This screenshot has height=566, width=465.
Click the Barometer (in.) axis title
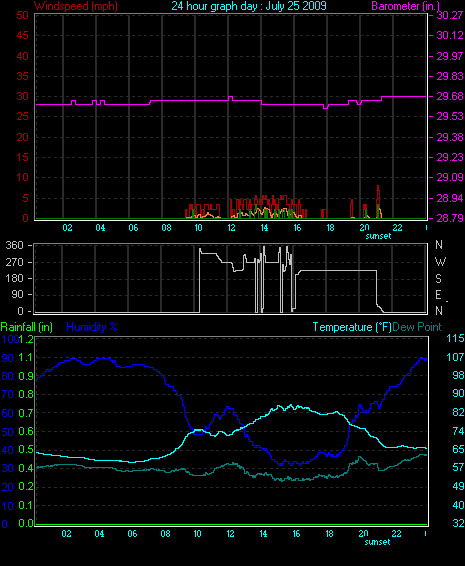click(406, 6)
